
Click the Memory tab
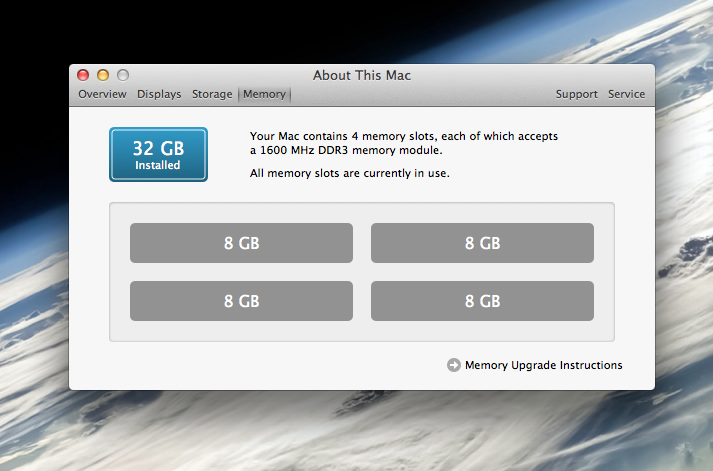(264, 94)
